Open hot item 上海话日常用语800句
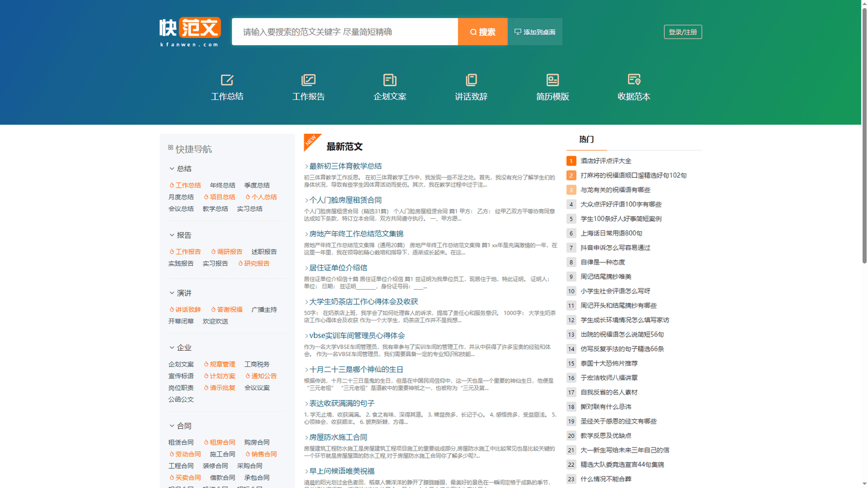868x488 pixels. (x=611, y=233)
